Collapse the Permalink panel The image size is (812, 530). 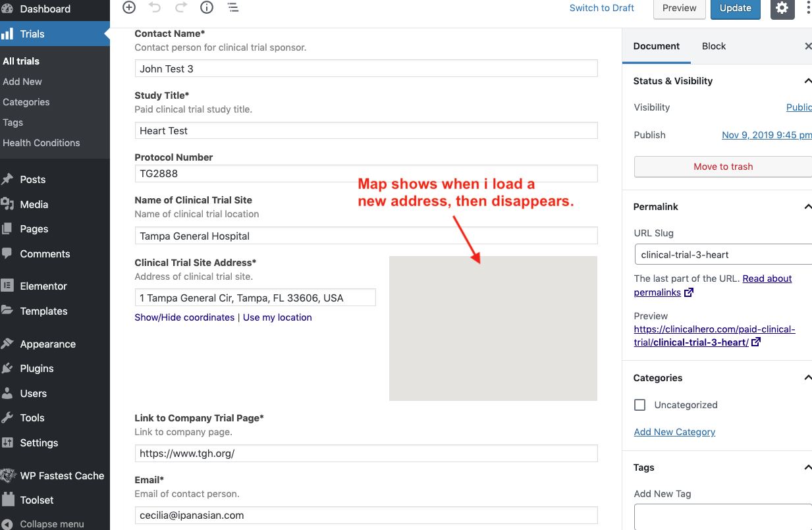[x=807, y=206]
